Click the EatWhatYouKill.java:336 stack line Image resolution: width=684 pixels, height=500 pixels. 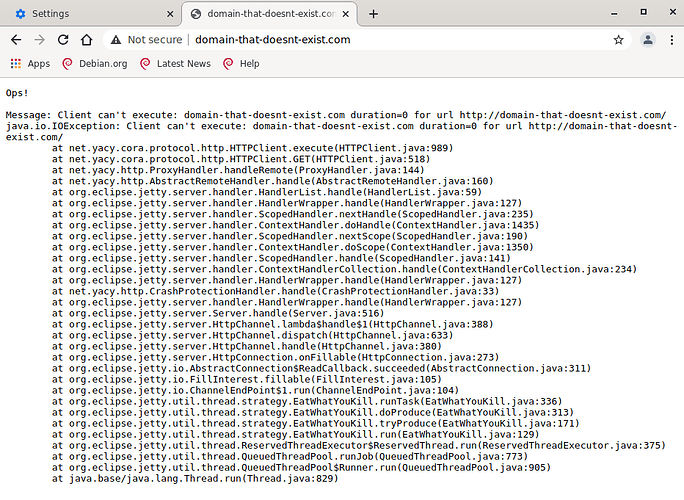pos(307,401)
